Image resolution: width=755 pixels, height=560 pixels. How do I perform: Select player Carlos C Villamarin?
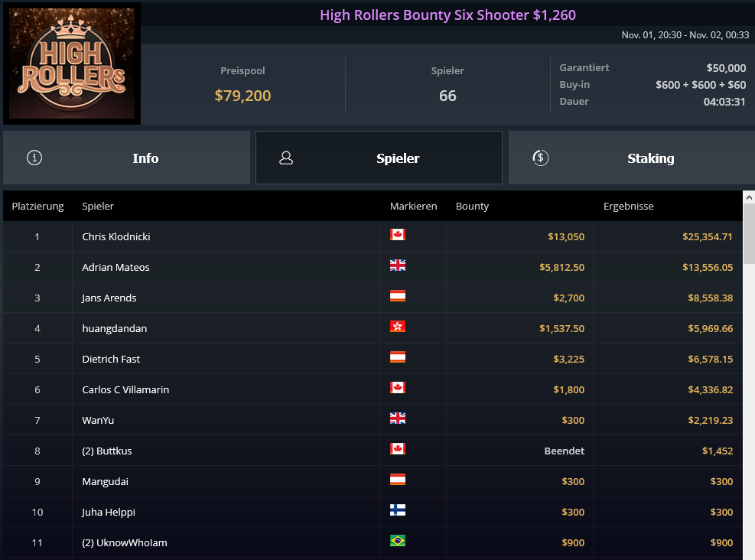point(125,389)
